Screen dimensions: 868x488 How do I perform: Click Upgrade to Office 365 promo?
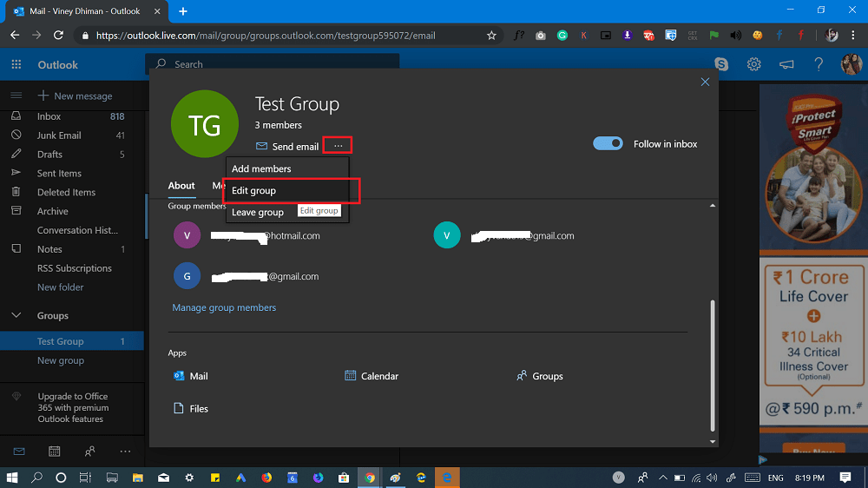point(73,408)
